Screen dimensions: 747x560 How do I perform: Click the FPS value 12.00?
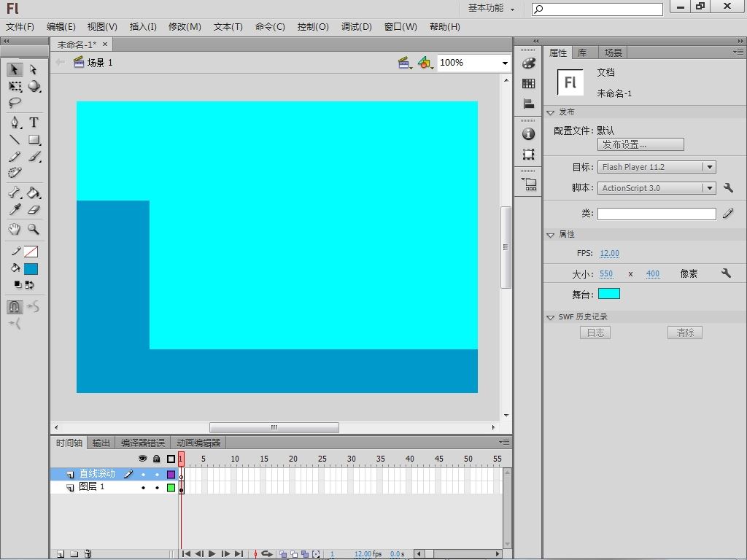pyautogui.click(x=609, y=253)
